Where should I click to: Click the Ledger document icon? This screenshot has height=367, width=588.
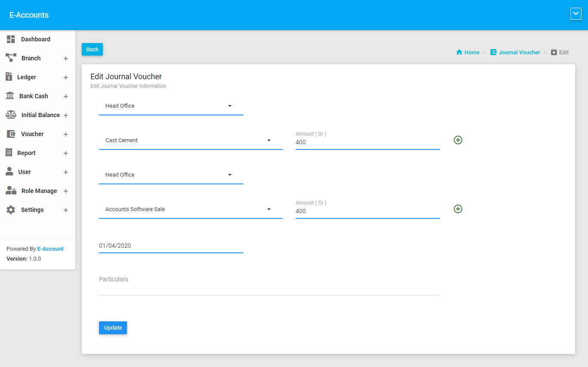[9, 77]
